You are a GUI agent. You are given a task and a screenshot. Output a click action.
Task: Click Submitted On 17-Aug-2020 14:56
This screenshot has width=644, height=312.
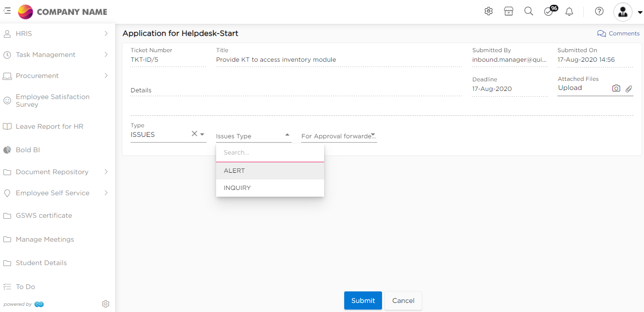(586, 60)
